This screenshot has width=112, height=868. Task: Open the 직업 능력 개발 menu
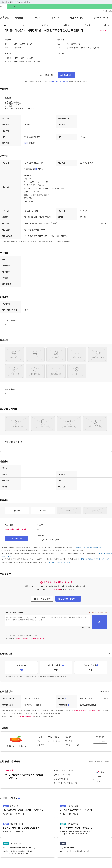(76, 18)
